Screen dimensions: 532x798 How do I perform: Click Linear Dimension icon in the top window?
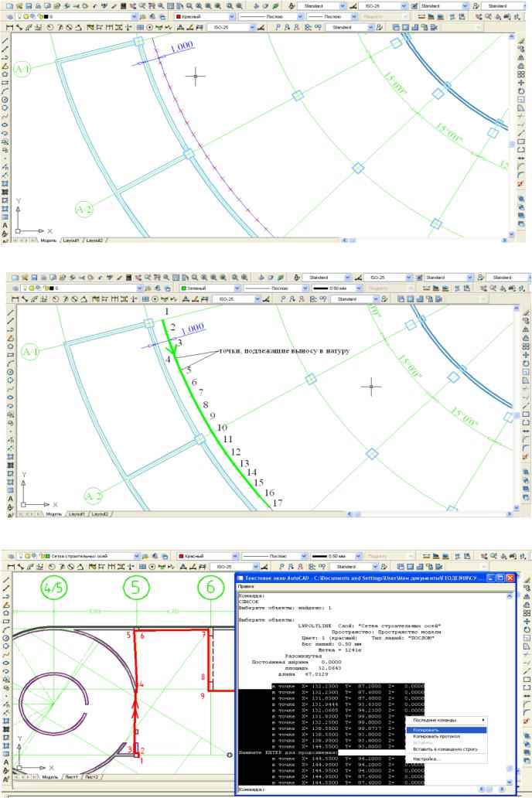click(10, 27)
